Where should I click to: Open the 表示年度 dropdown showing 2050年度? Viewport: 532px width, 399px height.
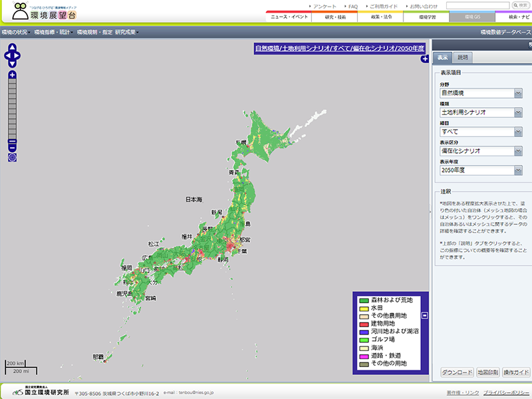point(481,170)
